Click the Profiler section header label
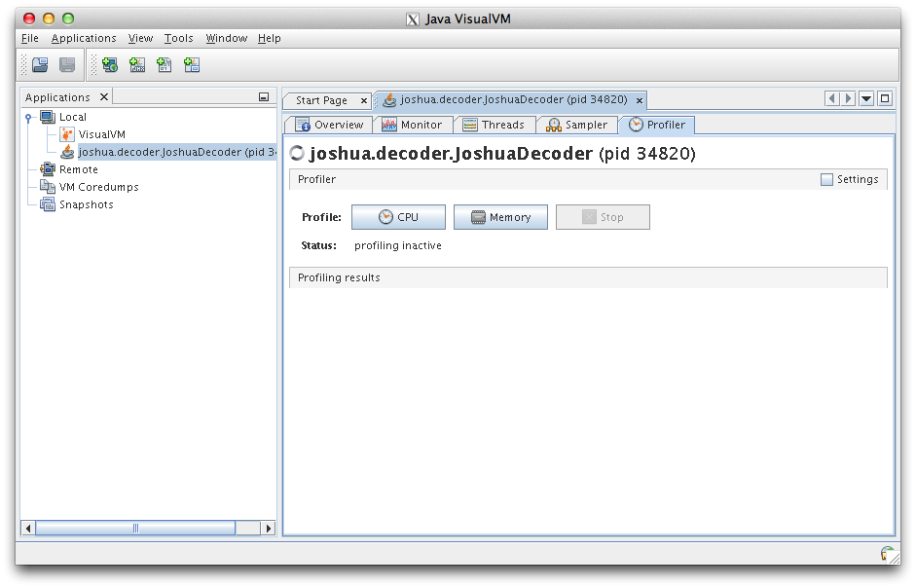The height and width of the screenshot is (588, 916). (316, 179)
